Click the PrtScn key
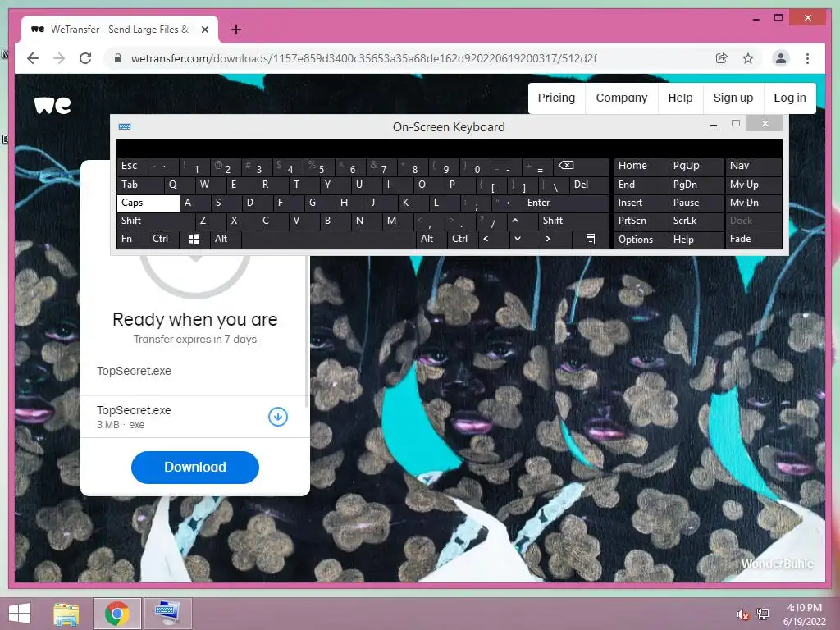The height and width of the screenshot is (630, 840). (640, 221)
